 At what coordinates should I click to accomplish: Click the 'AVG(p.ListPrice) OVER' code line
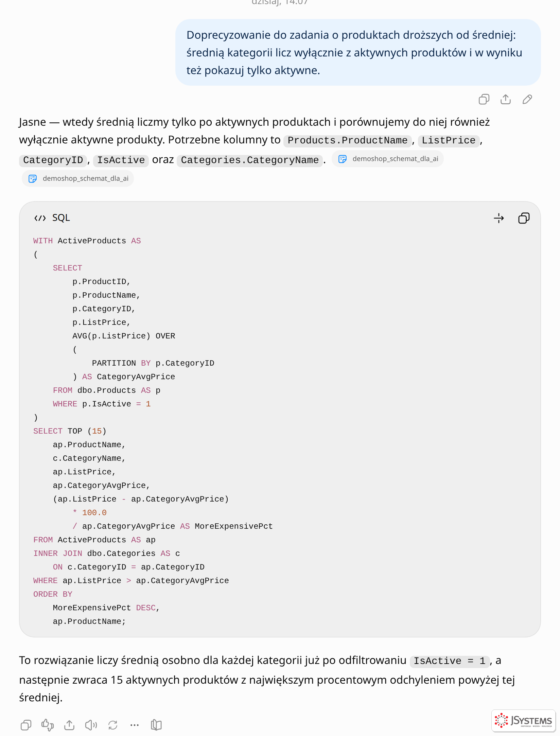pos(124,336)
